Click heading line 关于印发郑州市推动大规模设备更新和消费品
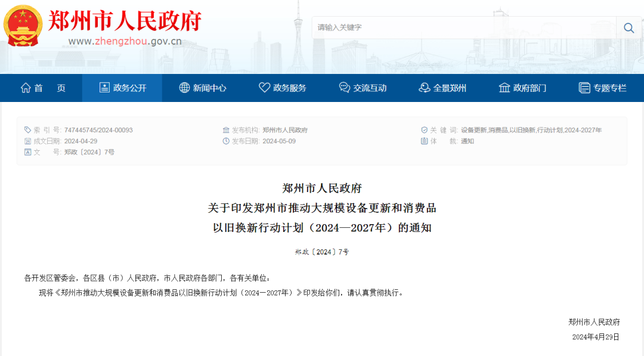 [x=322, y=208]
